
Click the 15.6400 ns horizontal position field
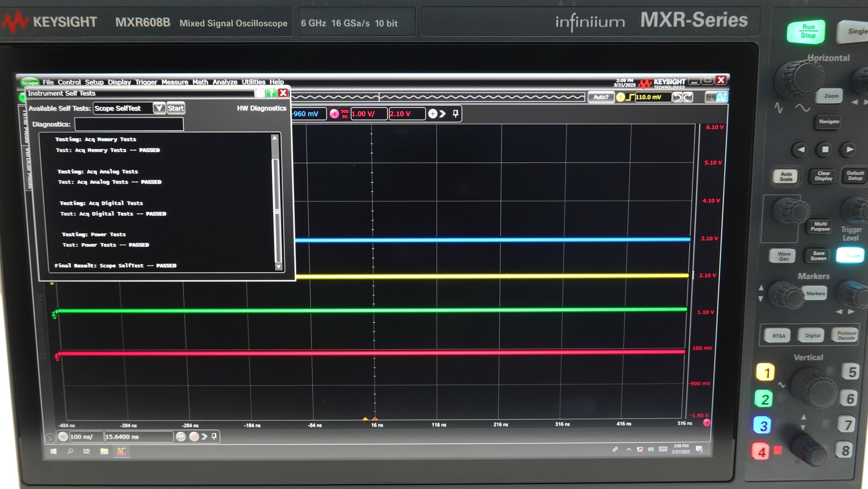click(139, 436)
